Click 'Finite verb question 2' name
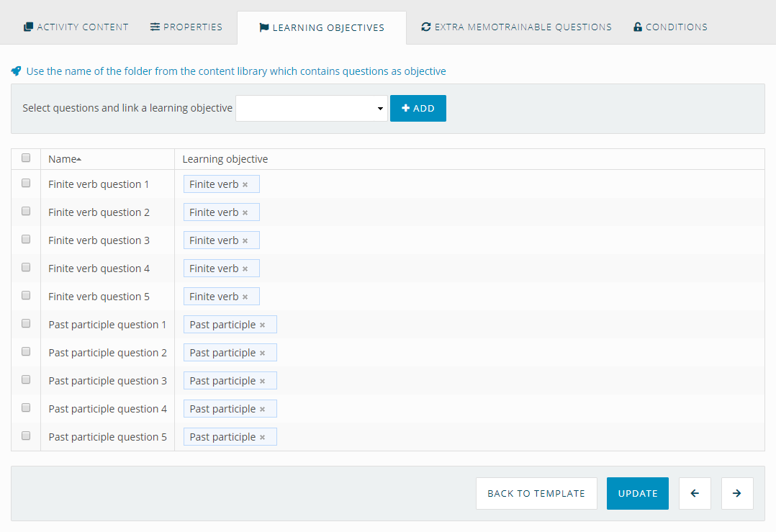The height and width of the screenshot is (532, 776). pyautogui.click(x=99, y=213)
